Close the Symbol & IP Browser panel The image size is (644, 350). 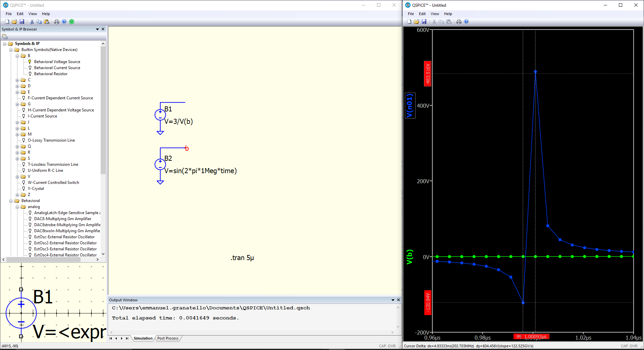[103, 29]
